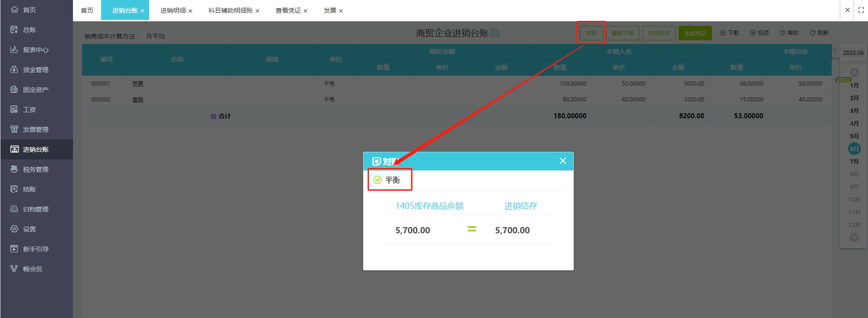This screenshot has width=868, height=318.
Task: Click the up arrow in month timeline
Action: coord(854,72)
